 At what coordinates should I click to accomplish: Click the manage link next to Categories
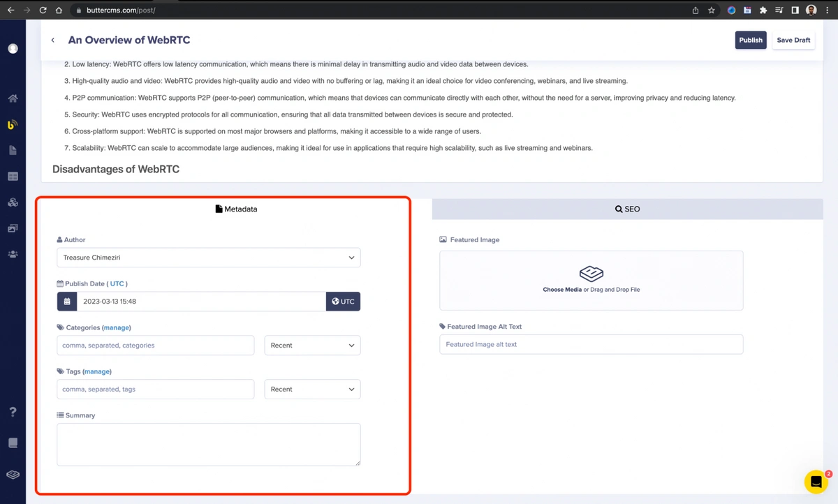coord(117,327)
